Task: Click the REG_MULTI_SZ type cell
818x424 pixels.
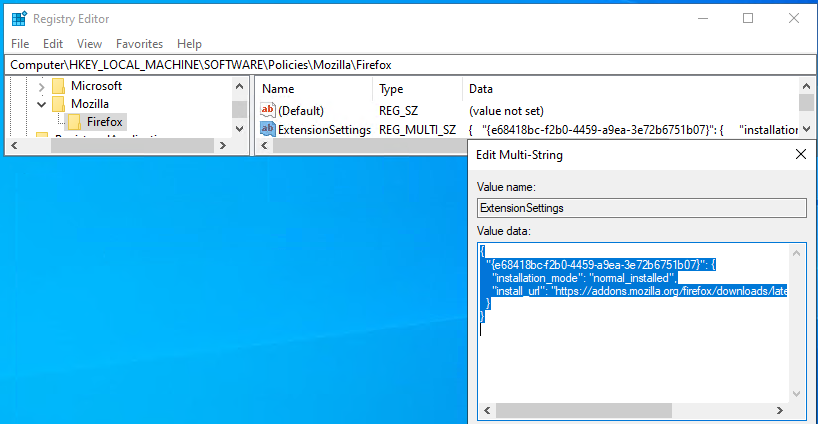Action: (x=417, y=129)
